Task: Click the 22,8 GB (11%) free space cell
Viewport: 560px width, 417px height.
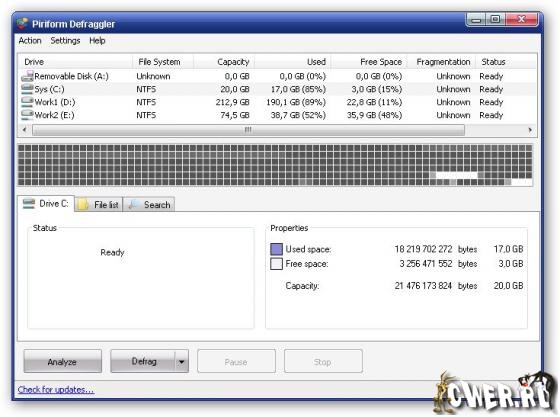Action: coord(374,102)
